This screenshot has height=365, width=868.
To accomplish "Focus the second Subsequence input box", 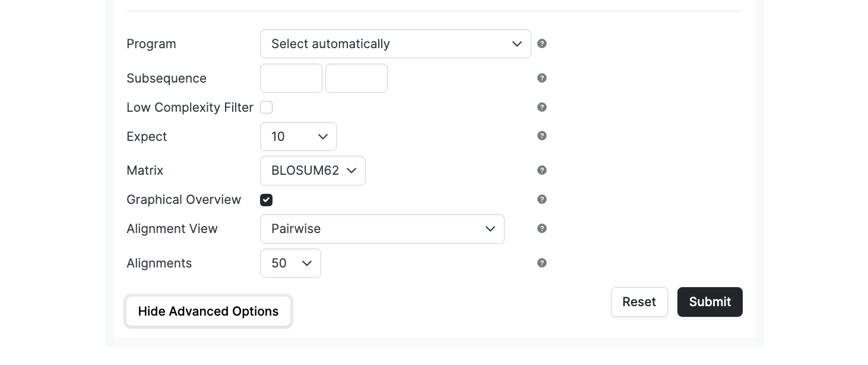I will [x=356, y=78].
